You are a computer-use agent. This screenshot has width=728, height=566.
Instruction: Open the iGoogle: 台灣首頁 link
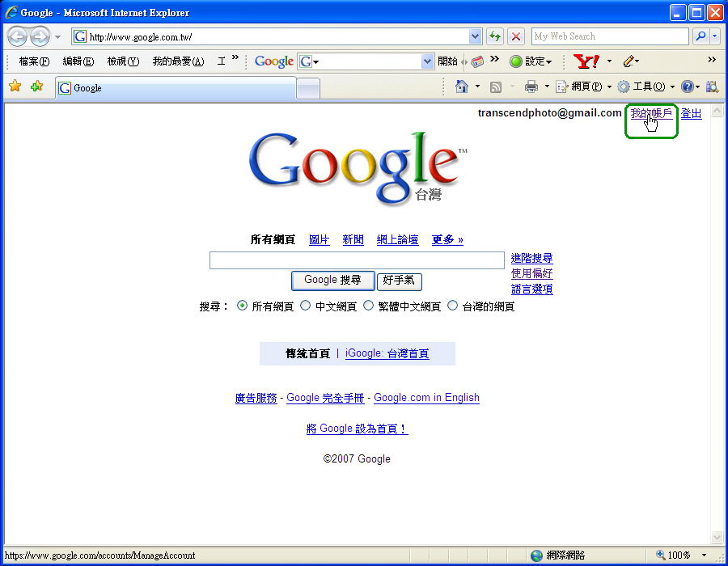tap(387, 353)
